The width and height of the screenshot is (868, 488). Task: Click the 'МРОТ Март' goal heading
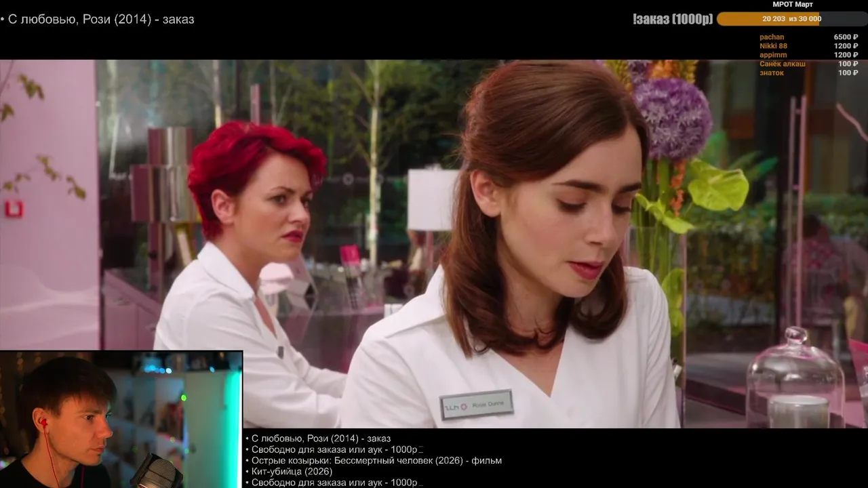[792, 4]
